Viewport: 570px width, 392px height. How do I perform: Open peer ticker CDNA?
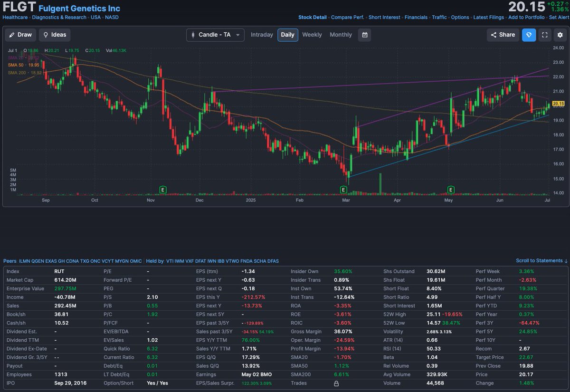[x=73, y=261]
